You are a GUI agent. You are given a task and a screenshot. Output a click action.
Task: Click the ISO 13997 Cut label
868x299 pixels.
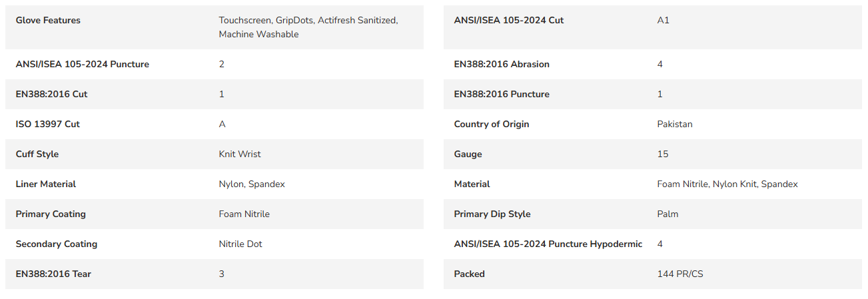tap(47, 125)
